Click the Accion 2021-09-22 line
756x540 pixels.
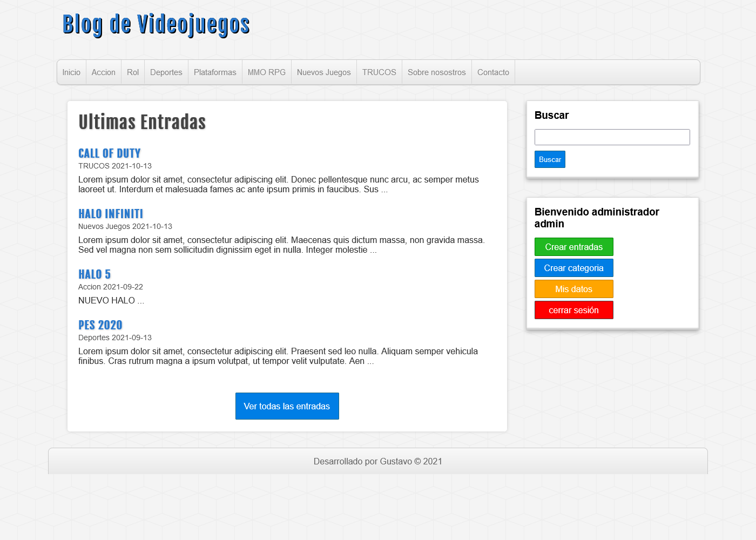pyautogui.click(x=111, y=287)
